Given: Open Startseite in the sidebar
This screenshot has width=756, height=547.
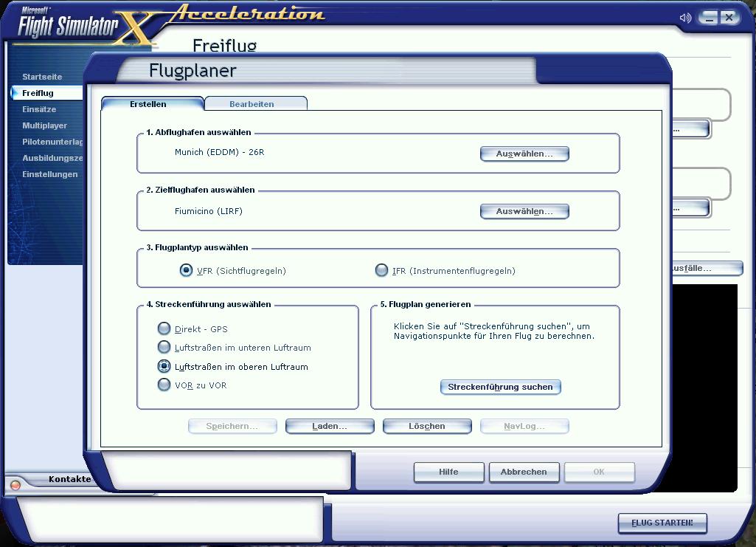Looking at the screenshot, I should coord(42,77).
